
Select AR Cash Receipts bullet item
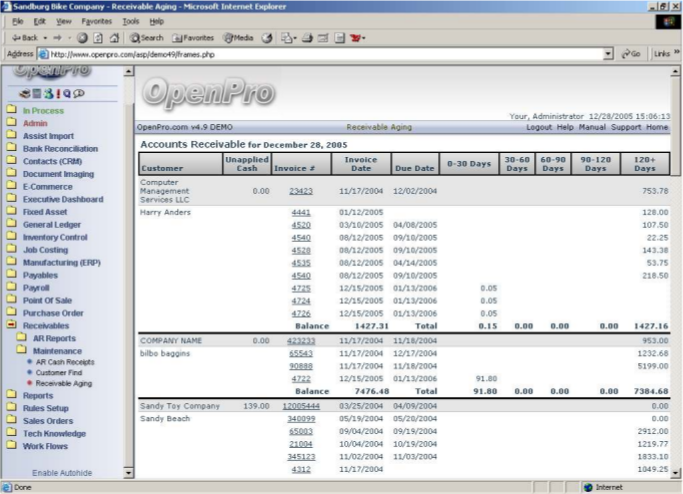[64, 362]
